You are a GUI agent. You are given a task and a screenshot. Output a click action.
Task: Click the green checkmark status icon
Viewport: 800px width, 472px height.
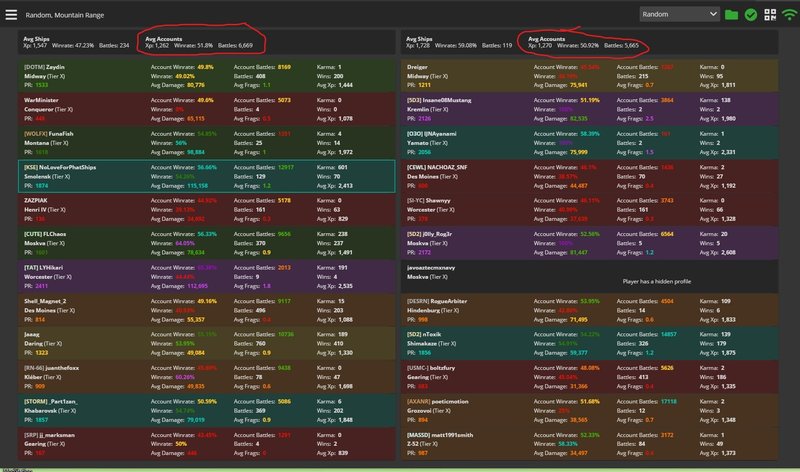750,15
